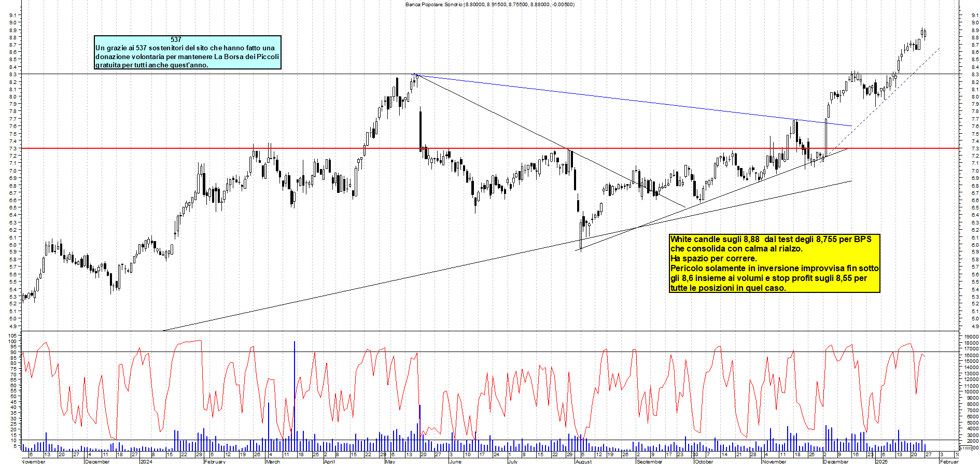Select 'Ha spazio per correre.' in the yellow note
The height and width of the screenshot is (464, 980).
pyautogui.click(x=713, y=258)
